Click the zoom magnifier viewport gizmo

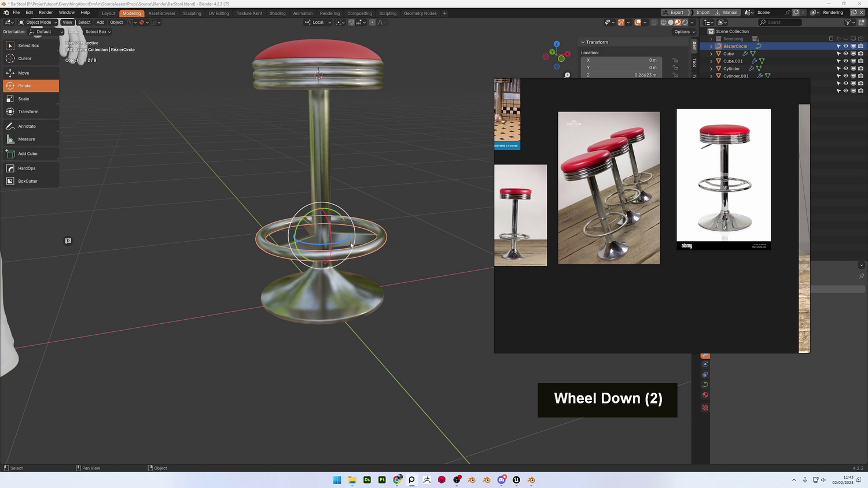click(x=567, y=75)
